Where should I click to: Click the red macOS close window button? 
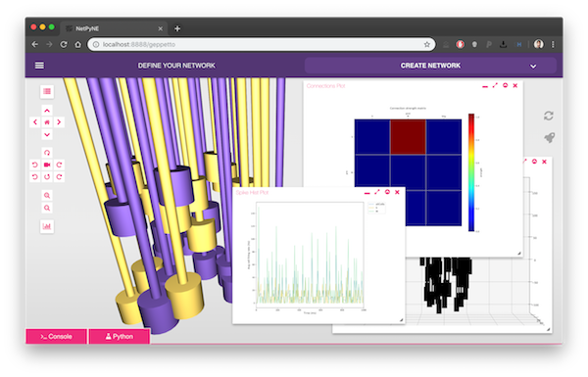coord(33,27)
